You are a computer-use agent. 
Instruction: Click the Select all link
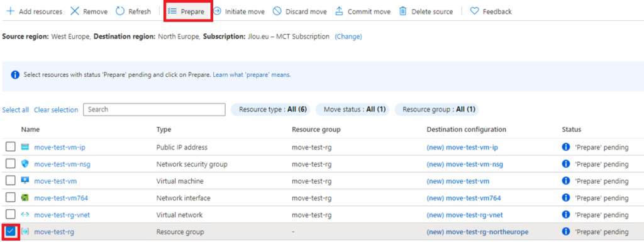(16, 110)
